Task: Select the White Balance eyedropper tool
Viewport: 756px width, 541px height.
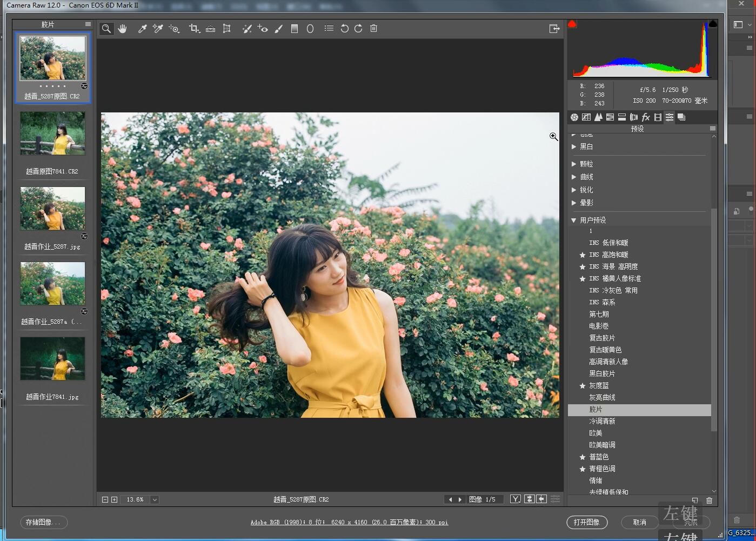Action: (x=142, y=29)
